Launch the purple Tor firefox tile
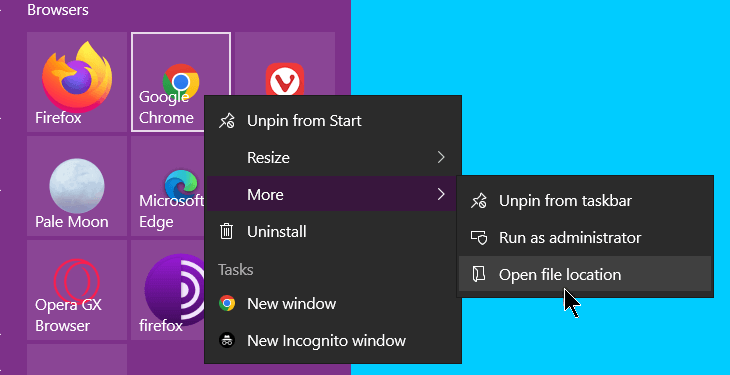Viewport: 730px width, 375px height. point(168,290)
